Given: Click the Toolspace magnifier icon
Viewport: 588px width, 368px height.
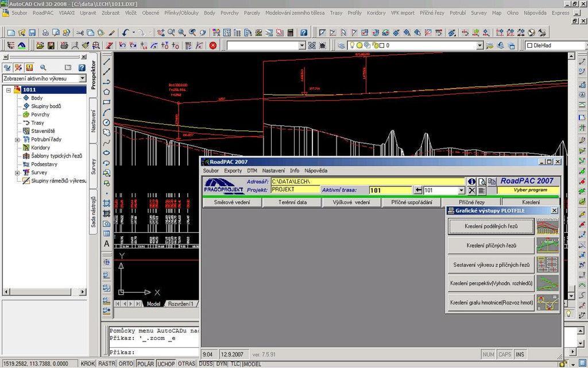Looking at the screenshot, I should [x=43, y=68].
